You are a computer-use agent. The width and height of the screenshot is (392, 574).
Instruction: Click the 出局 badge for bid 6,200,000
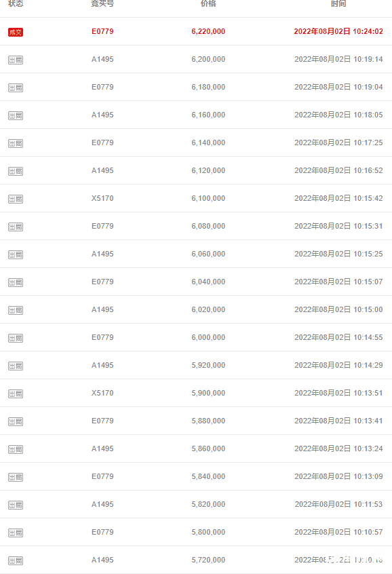coord(16,60)
